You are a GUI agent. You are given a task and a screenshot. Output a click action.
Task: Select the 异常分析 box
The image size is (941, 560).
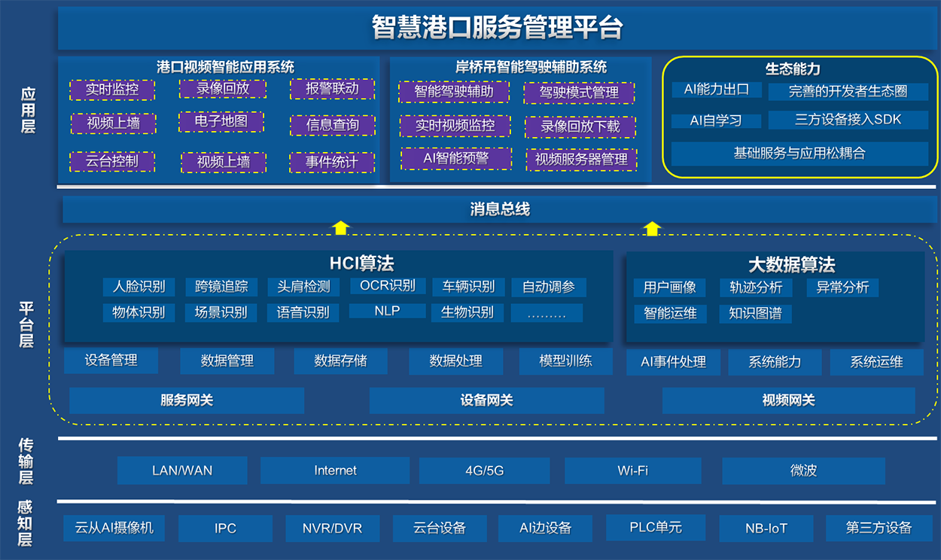coord(842,288)
